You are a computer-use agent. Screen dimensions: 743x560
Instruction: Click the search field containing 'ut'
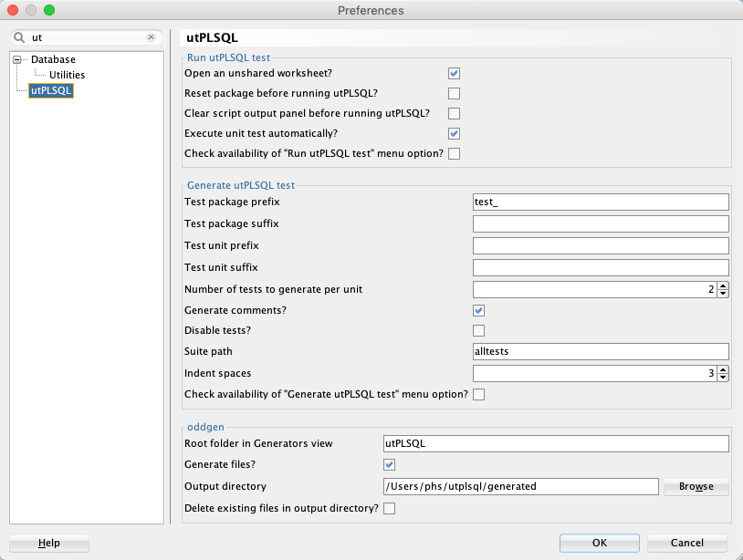(88, 37)
